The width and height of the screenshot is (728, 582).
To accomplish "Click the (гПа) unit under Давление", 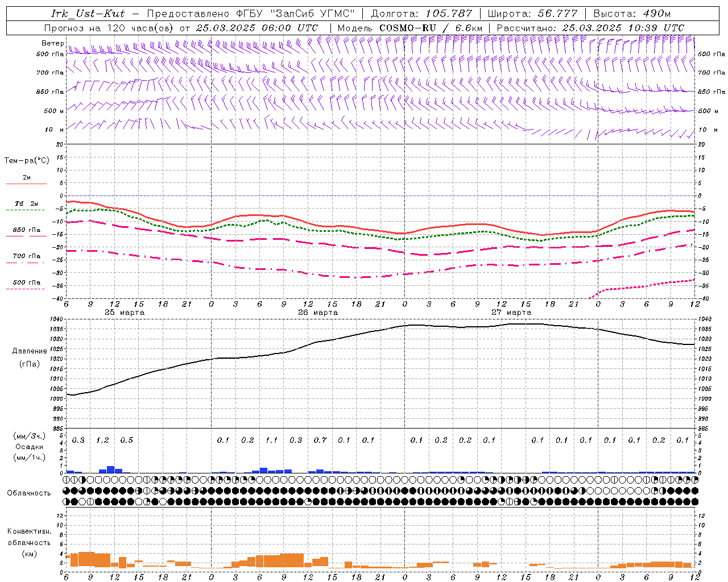I will pyautogui.click(x=30, y=364).
